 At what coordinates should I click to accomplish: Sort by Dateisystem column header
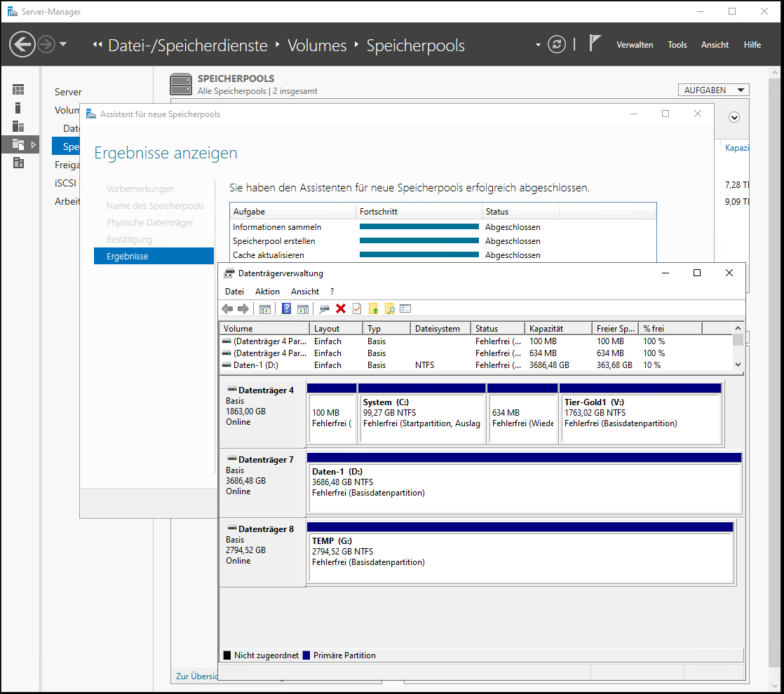[x=441, y=329]
